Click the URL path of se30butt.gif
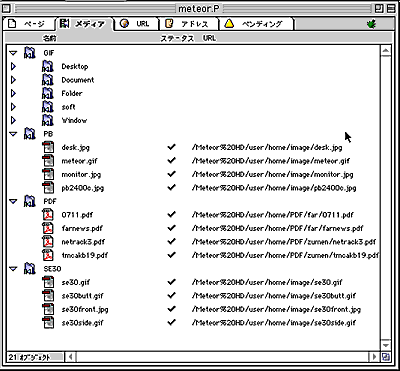Viewport: 400px width, 371px height. [274, 296]
